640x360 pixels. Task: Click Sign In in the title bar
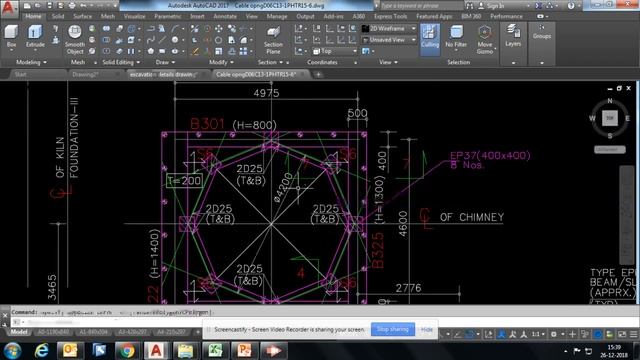coord(495,6)
